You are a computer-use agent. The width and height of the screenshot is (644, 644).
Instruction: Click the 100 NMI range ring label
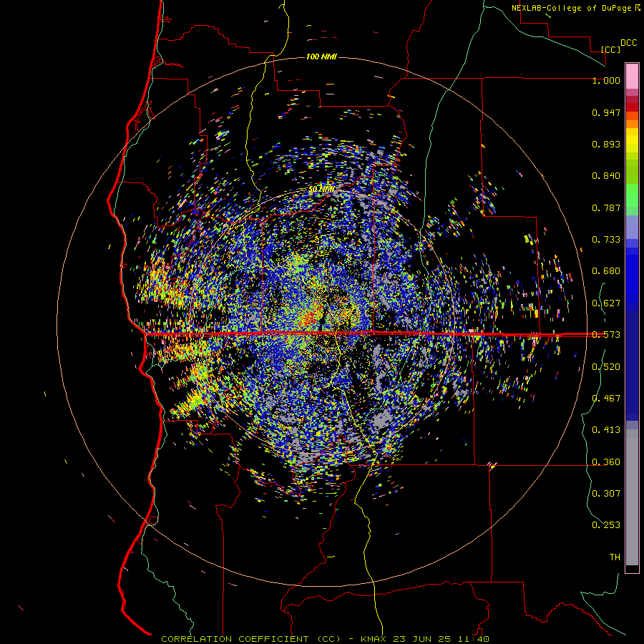click(x=321, y=57)
